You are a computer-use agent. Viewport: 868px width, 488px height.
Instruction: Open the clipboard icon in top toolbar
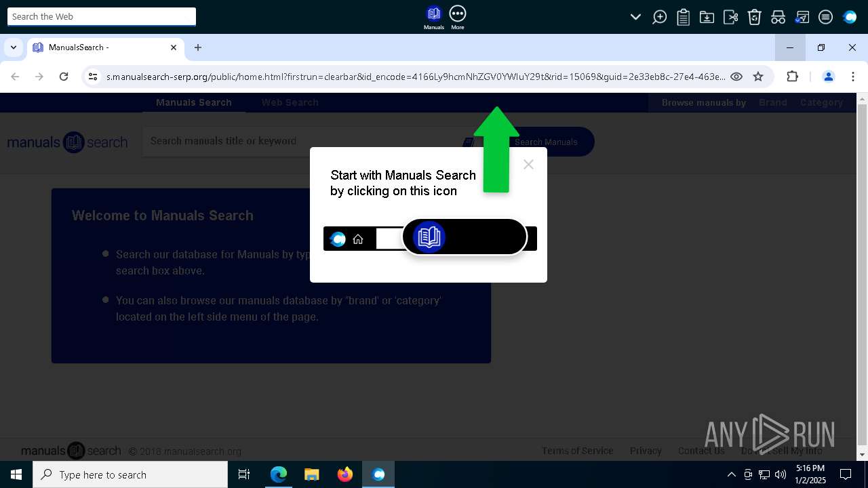(x=683, y=18)
